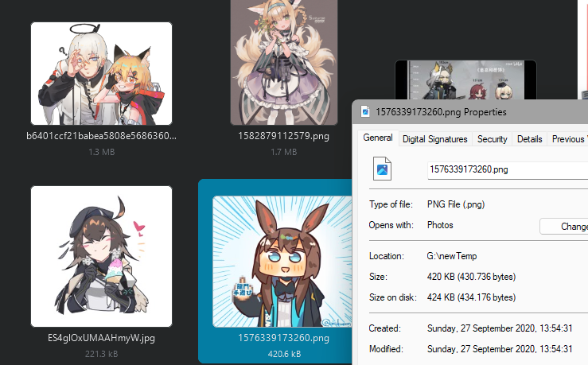Click size value 420 KB (430.736 bytes)
This screenshot has width=588, height=365.
click(471, 277)
